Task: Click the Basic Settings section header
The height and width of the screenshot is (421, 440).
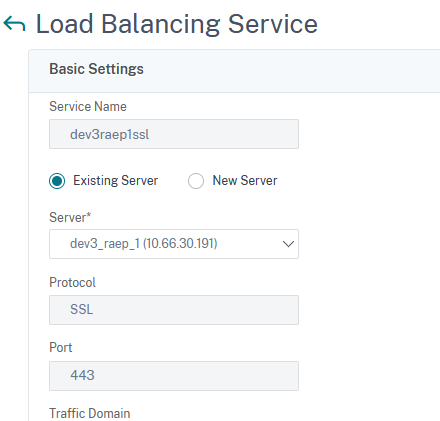Action: pos(96,69)
